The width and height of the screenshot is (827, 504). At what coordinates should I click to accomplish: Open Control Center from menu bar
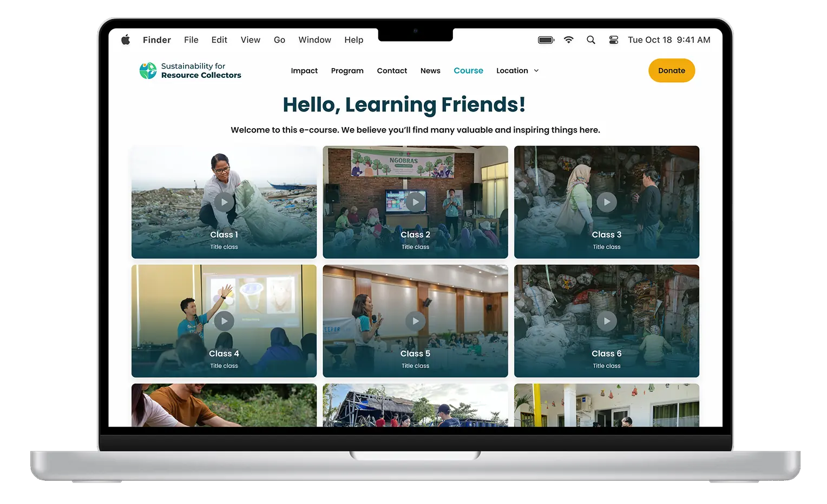click(x=613, y=40)
